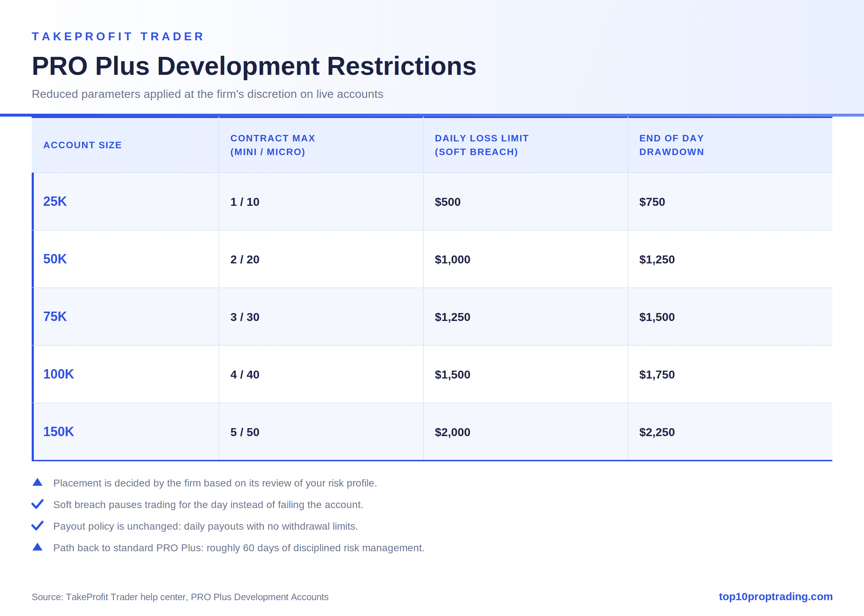Click the note about daily payouts policy
Image resolution: width=864 pixels, height=616 pixels.
[206, 526]
